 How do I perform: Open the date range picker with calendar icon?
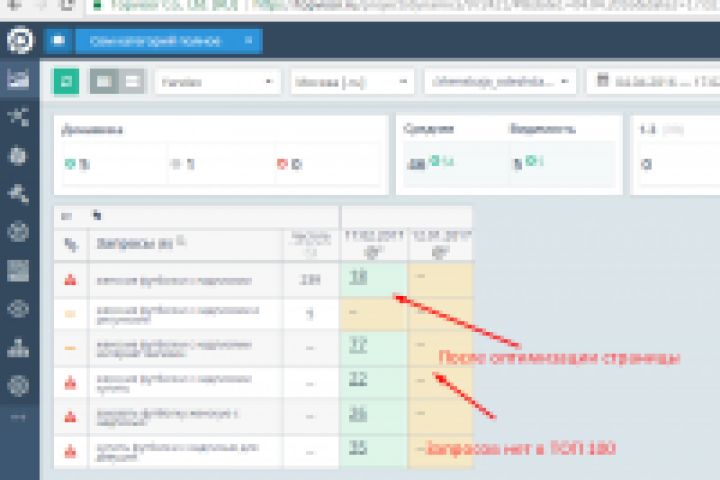tap(653, 82)
